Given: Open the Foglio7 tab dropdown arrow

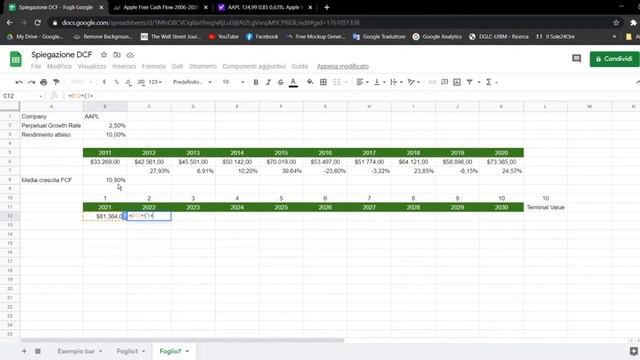Looking at the screenshot, I should [x=187, y=351].
